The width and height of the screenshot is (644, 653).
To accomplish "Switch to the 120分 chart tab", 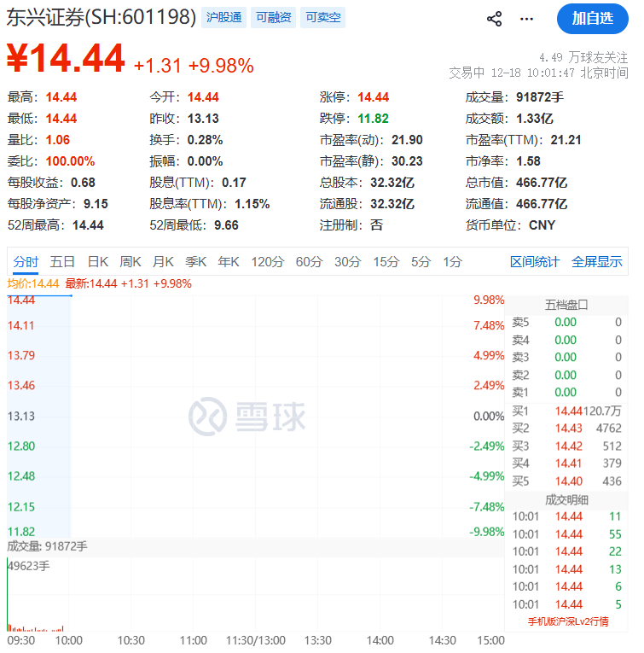I will coord(267,262).
